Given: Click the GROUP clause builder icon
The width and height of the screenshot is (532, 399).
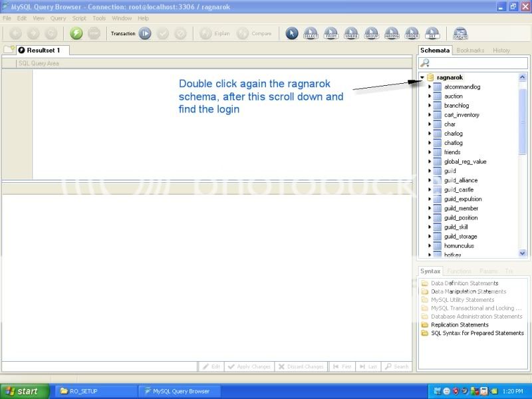Looking at the screenshot, I should 371,33.
